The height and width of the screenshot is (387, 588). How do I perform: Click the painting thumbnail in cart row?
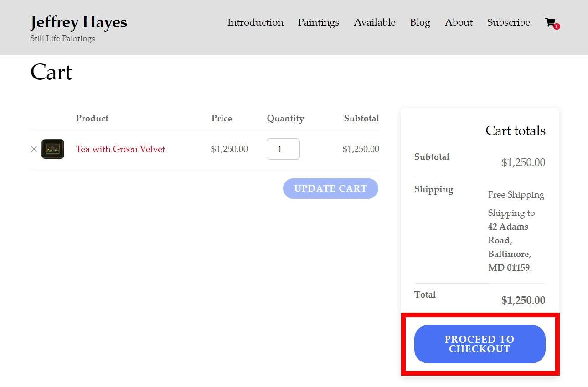[53, 149]
